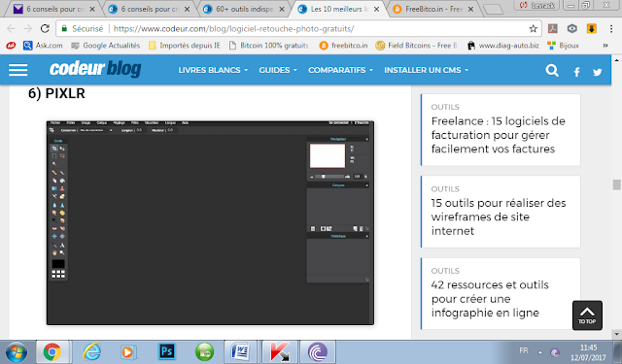Open the INSTALLER UN CMS dropdown
This screenshot has width=622, height=364.
[426, 70]
